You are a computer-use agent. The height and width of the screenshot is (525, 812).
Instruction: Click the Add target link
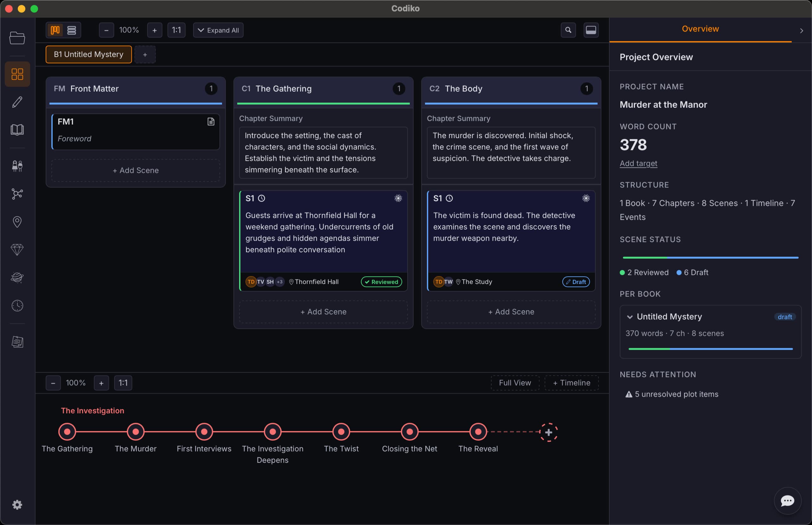pyautogui.click(x=638, y=163)
